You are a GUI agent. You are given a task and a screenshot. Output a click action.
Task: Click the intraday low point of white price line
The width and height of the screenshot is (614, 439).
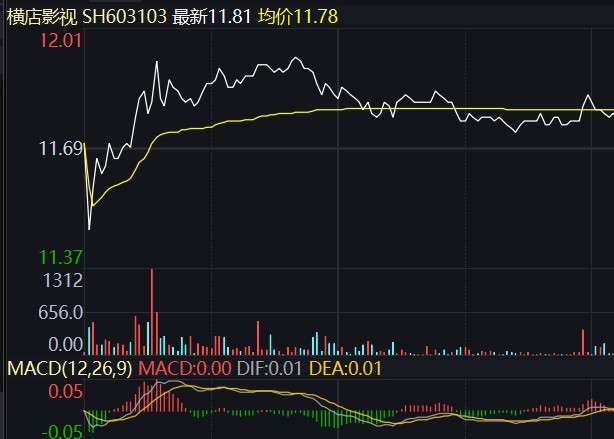pos(89,229)
